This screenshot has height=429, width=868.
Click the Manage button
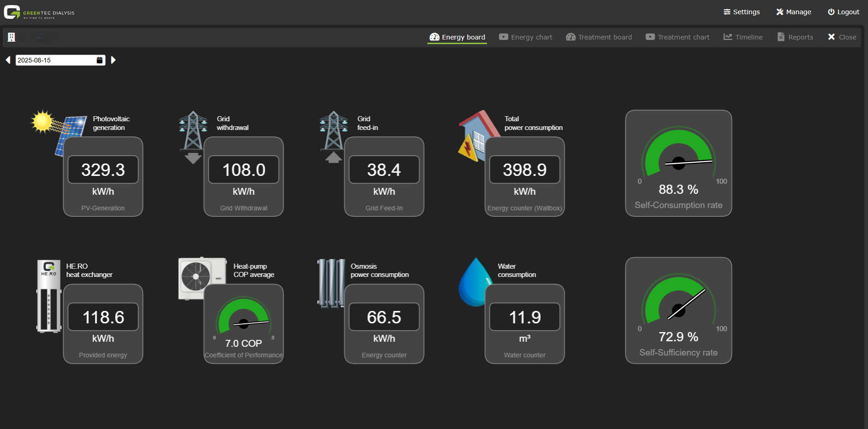click(794, 12)
